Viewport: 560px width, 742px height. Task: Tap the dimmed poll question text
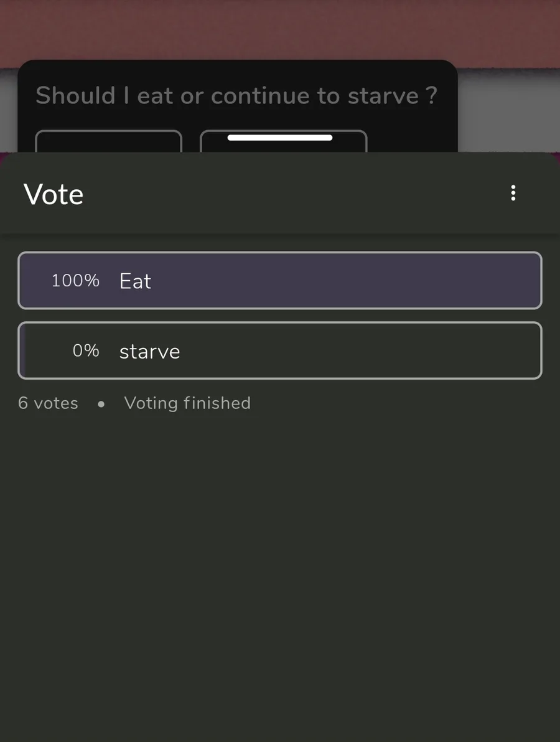[236, 96]
